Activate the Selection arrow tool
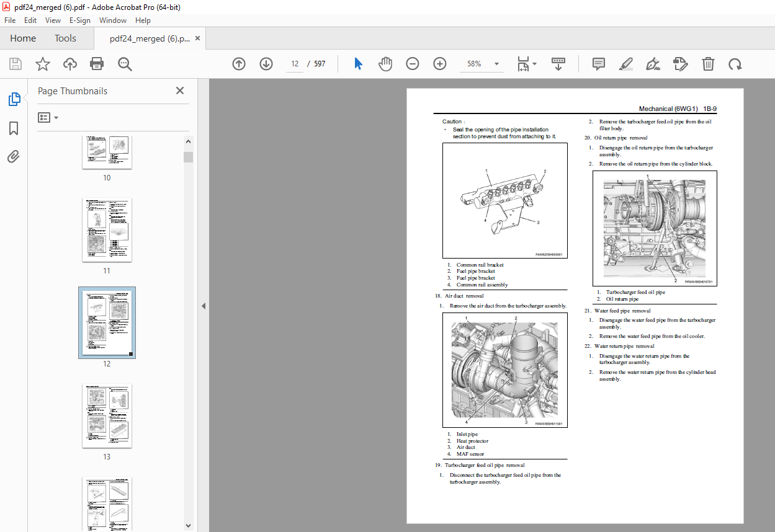This screenshot has height=532, width=775. (x=358, y=64)
